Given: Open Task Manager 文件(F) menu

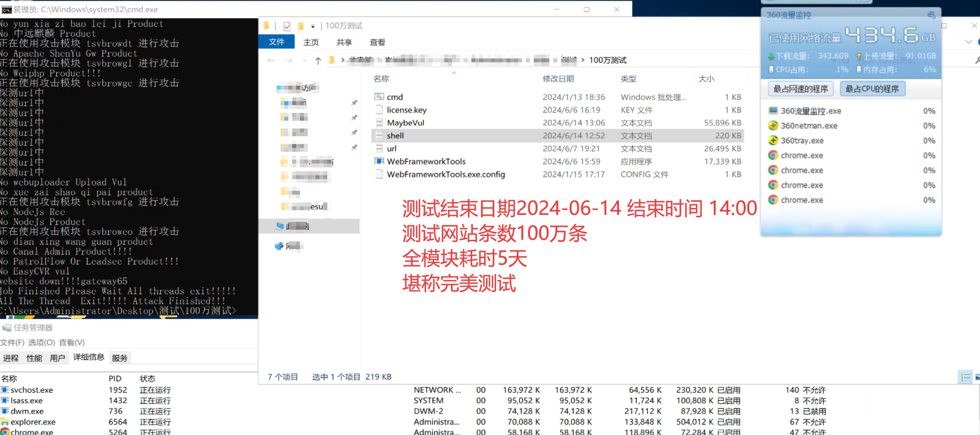Looking at the screenshot, I should pos(12,342).
